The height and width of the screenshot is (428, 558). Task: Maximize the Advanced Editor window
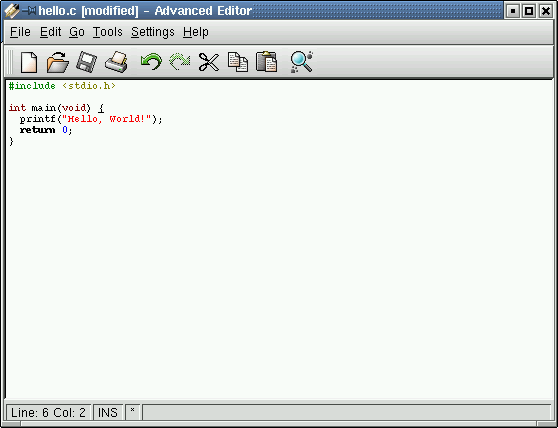(529, 11)
